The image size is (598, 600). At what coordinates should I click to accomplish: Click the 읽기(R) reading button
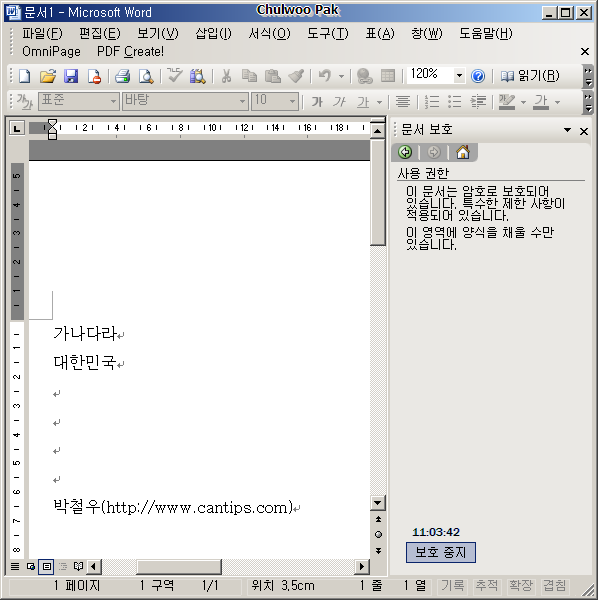click(530, 76)
